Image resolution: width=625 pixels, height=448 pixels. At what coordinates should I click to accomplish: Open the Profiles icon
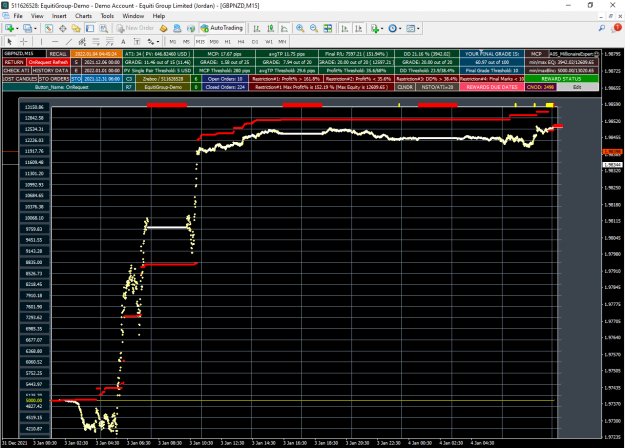(27, 28)
